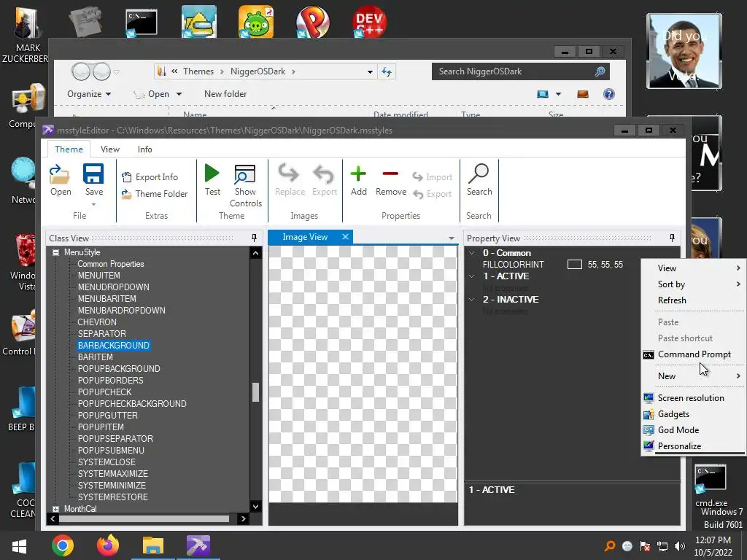Click the Show Controls icon
Screen dimensions: 747x560
tap(245, 174)
